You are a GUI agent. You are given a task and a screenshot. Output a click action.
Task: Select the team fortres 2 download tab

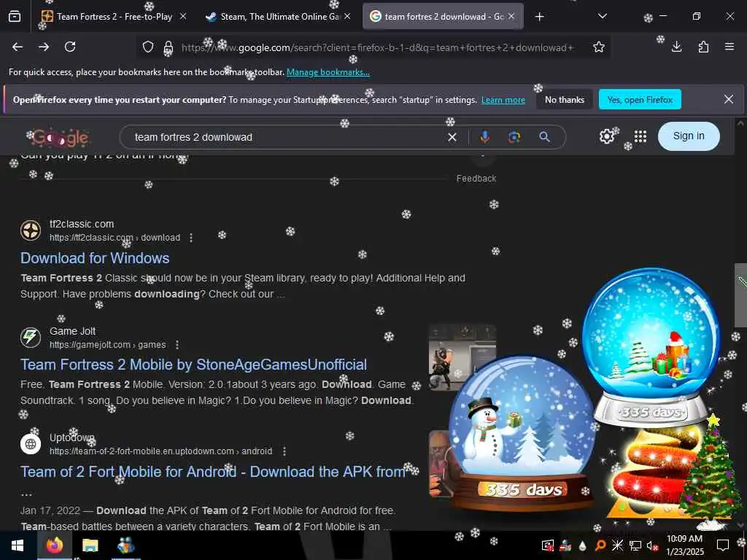[443, 17]
